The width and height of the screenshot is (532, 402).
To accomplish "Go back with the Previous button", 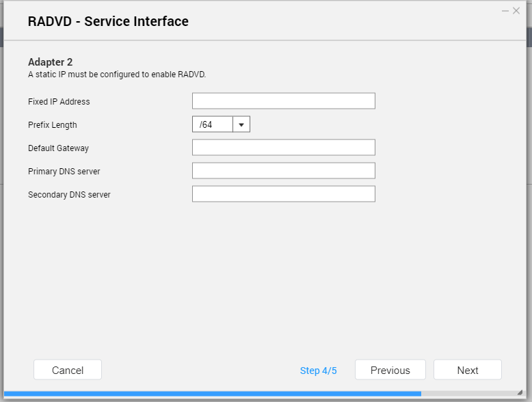I will pyautogui.click(x=390, y=370).
